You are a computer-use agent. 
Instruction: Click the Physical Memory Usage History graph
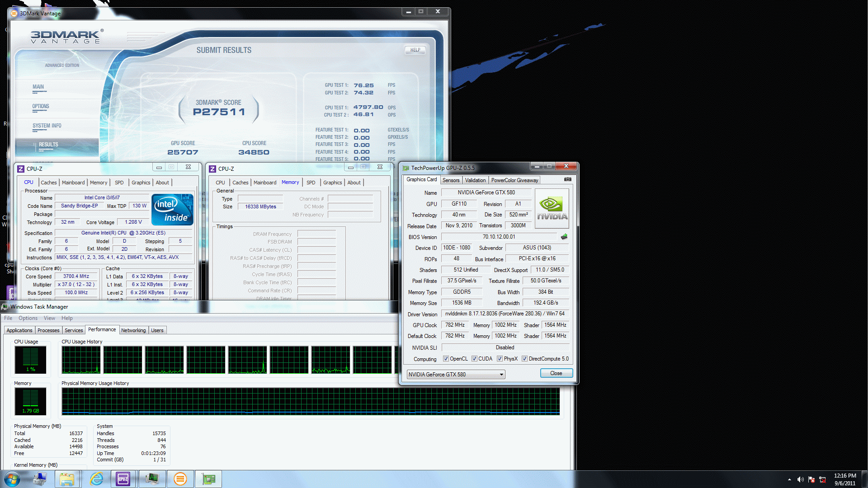(311, 401)
